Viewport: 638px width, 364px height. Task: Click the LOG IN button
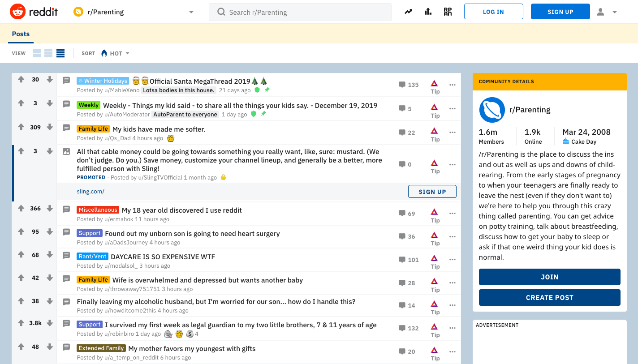tap(493, 12)
